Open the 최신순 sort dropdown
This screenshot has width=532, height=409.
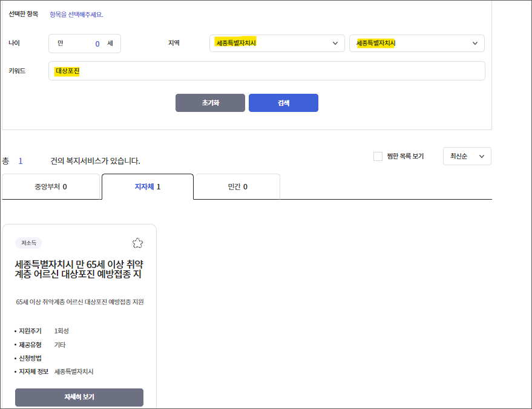pos(467,156)
